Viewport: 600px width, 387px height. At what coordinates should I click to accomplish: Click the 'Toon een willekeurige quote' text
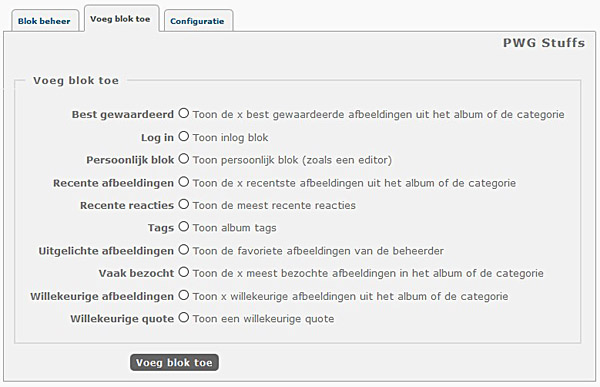pyautogui.click(x=264, y=319)
